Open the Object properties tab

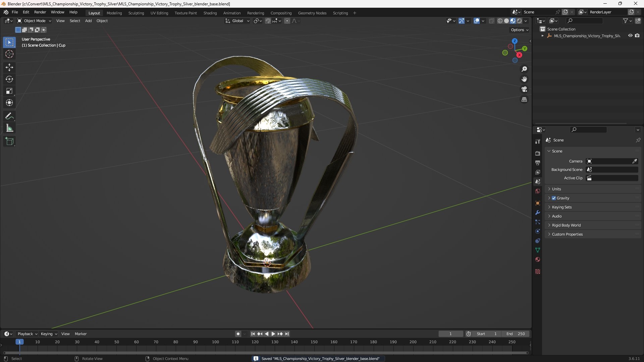pos(538,203)
